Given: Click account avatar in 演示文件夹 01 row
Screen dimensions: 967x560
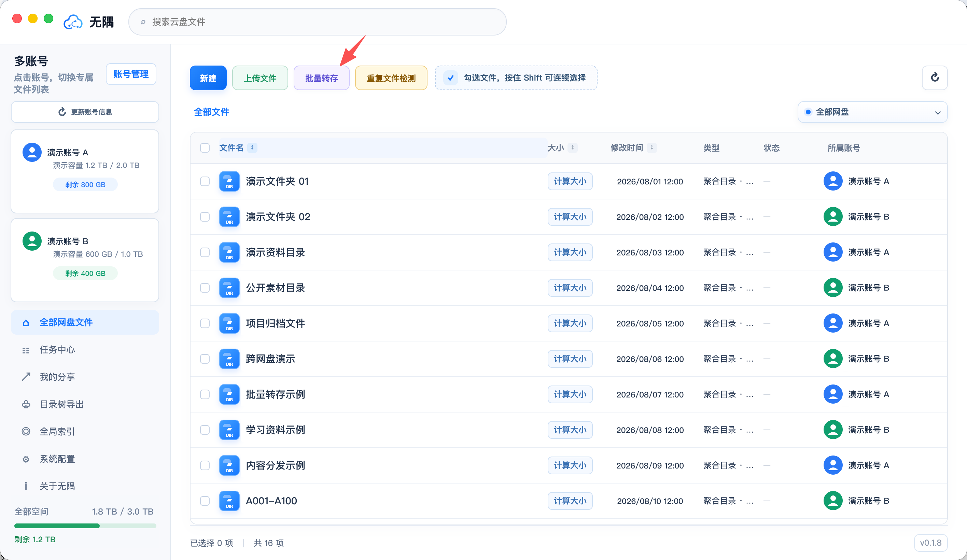Looking at the screenshot, I should tap(833, 181).
